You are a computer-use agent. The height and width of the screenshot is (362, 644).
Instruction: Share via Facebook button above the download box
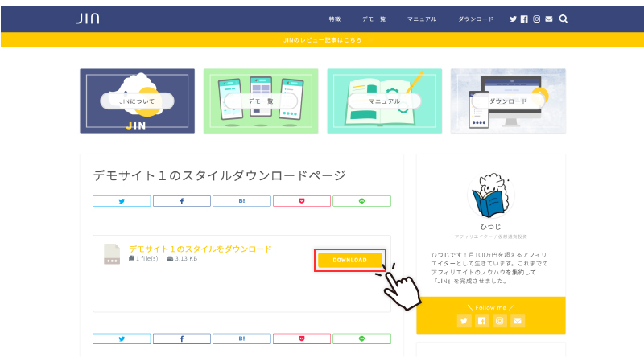click(182, 201)
